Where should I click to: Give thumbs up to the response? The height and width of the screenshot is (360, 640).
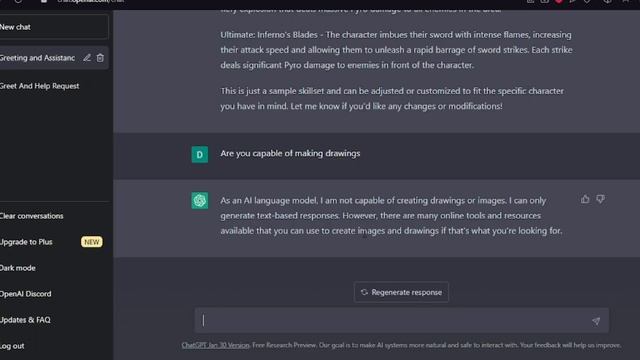click(585, 199)
